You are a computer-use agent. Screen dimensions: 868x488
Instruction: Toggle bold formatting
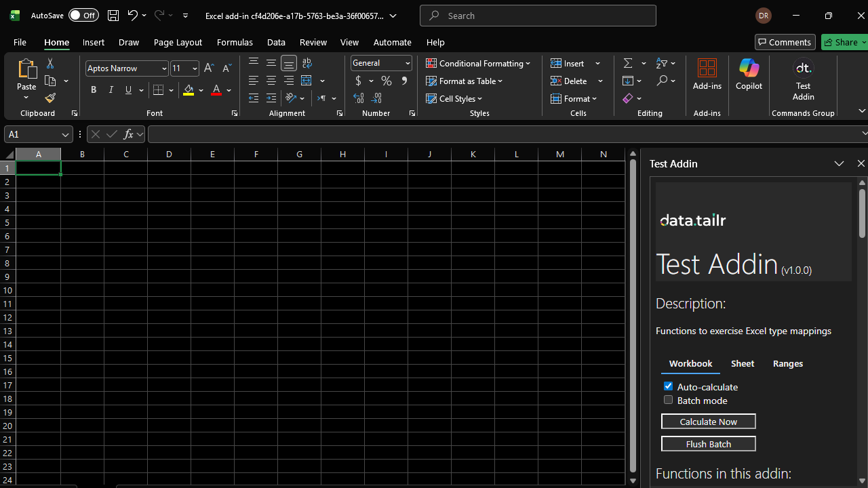pyautogui.click(x=93, y=89)
